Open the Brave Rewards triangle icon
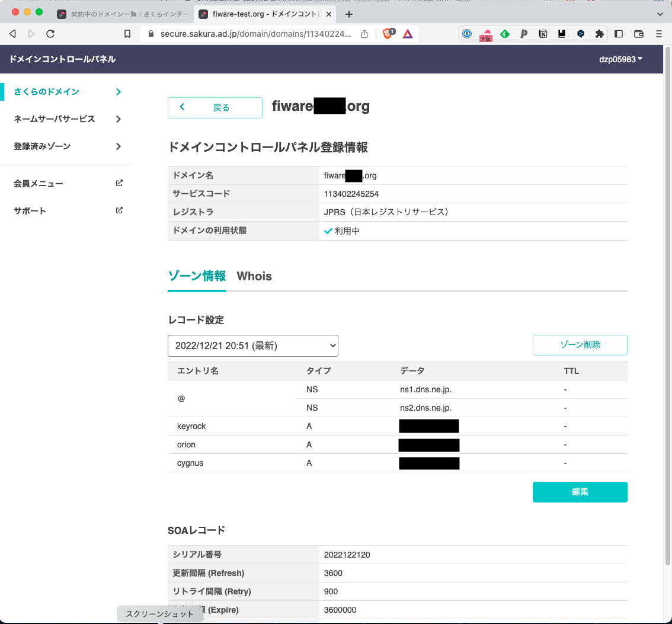The width and height of the screenshot is (672, 624). [408, 34]
